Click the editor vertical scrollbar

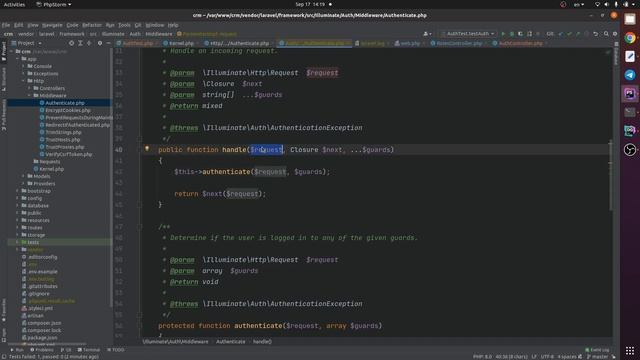[x=611, y=176]
